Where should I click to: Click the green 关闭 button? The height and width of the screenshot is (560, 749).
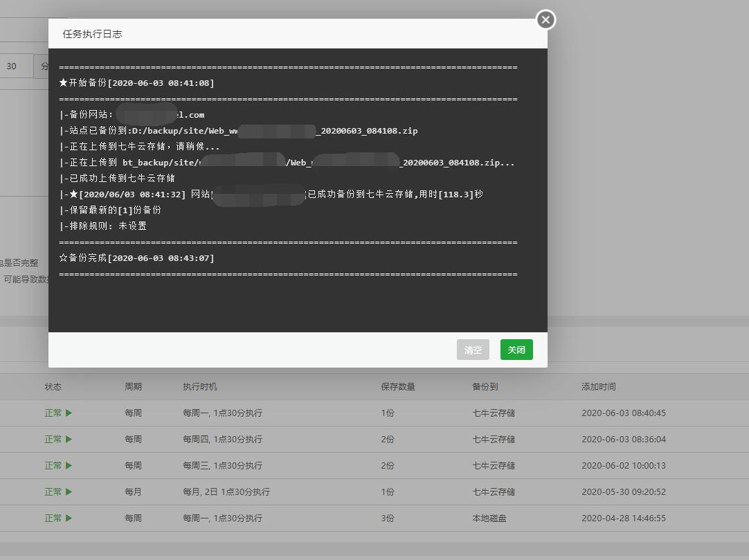click(516, 350)
